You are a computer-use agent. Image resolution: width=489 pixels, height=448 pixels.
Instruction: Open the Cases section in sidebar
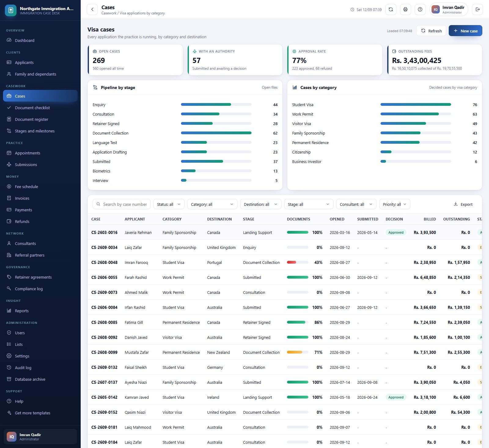tap(40, 96)
